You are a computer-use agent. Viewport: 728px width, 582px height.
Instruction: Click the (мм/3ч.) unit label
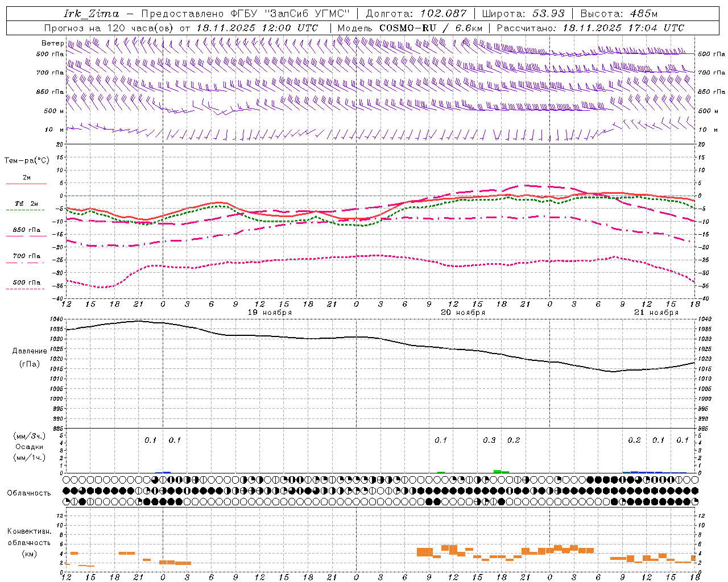coord(30,436)
